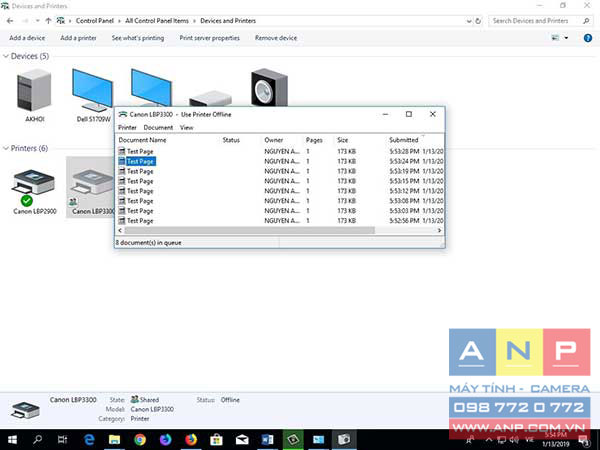
Task: Sort queue by Document Name column
Action: (142, 140)
